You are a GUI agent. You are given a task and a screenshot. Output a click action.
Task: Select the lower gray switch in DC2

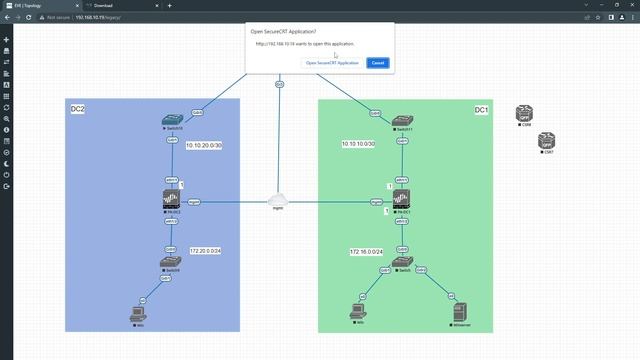click(171, 262)
